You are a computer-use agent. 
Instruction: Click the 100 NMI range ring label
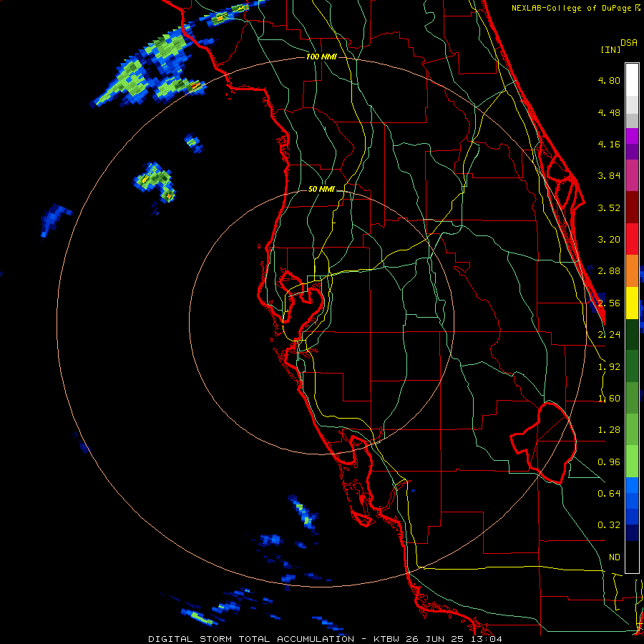pyautogui.click(x=321, y=57)
